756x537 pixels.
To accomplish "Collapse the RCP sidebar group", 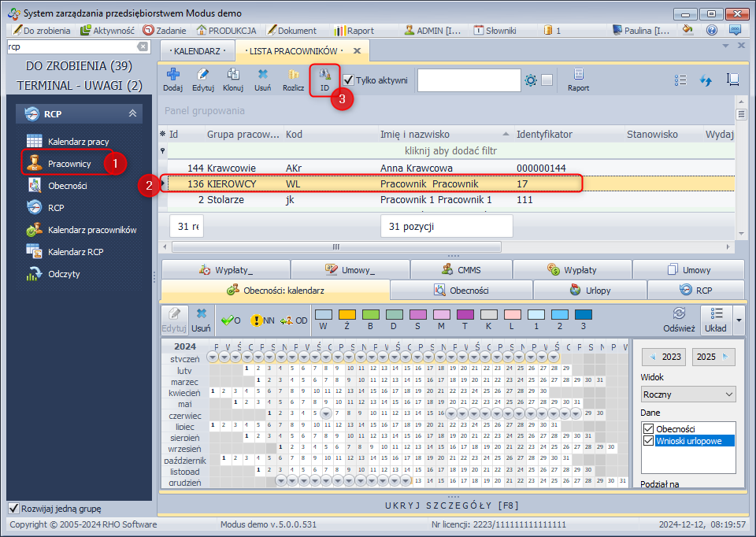I will point(132,113).
